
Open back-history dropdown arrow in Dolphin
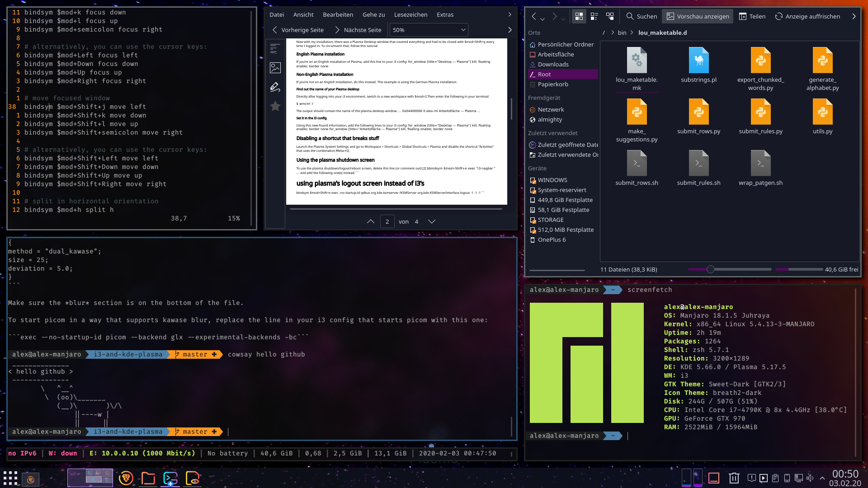tap(542, 19)
